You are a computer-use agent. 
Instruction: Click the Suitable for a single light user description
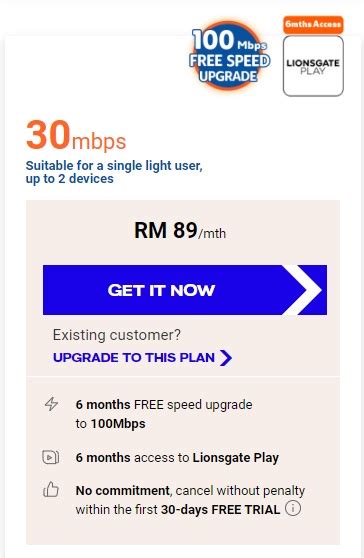pos(114,172)
